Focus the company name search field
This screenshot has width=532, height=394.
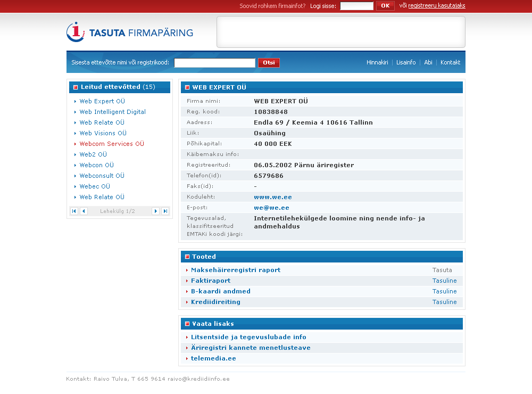214,62
